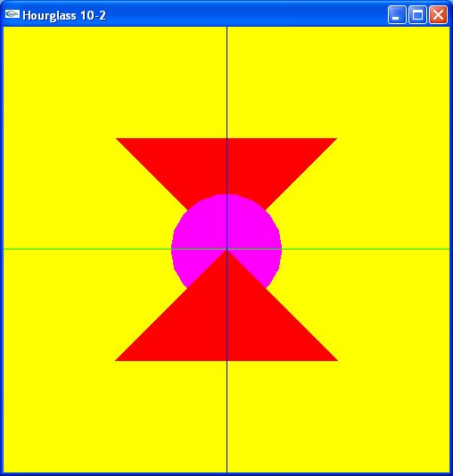Click the apex of the lower triangle
Viewport: 453px width, 476px height.
click(226, 251)
